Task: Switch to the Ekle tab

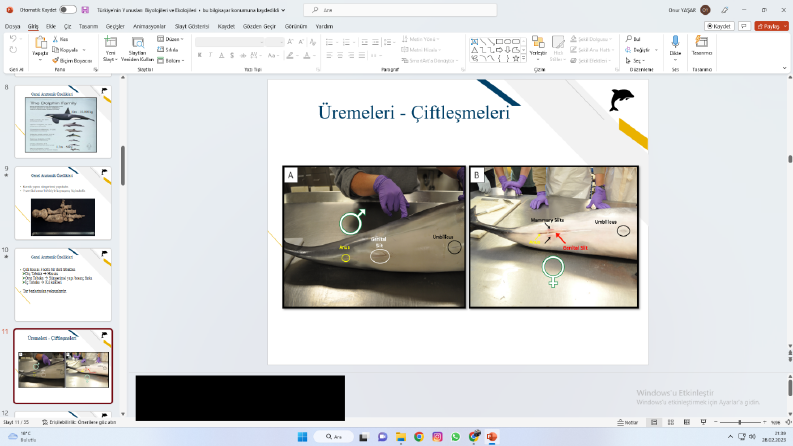Action: [51, 26]
